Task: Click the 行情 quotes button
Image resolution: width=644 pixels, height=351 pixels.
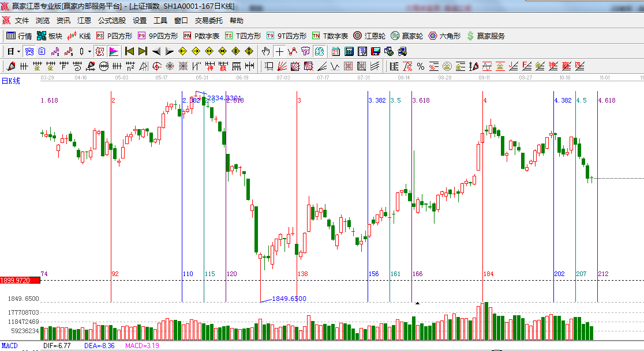Action: pyautogui.click(x=19, y=36)
